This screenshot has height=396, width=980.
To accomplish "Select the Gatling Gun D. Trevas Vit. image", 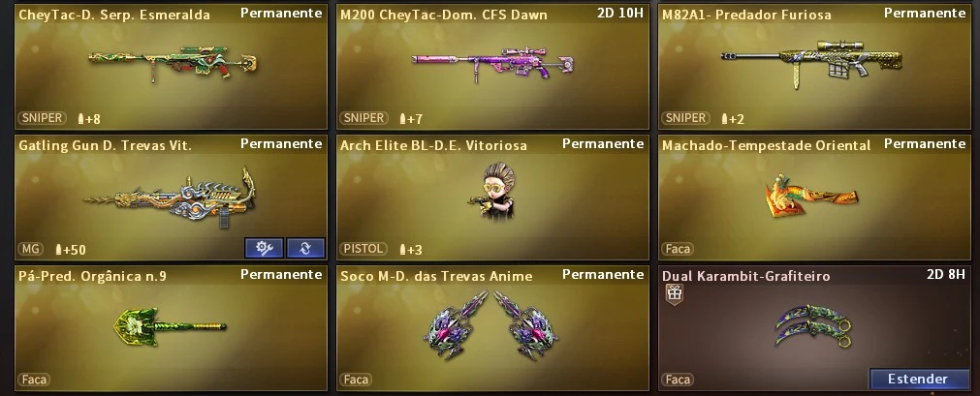I will [171, 198].
